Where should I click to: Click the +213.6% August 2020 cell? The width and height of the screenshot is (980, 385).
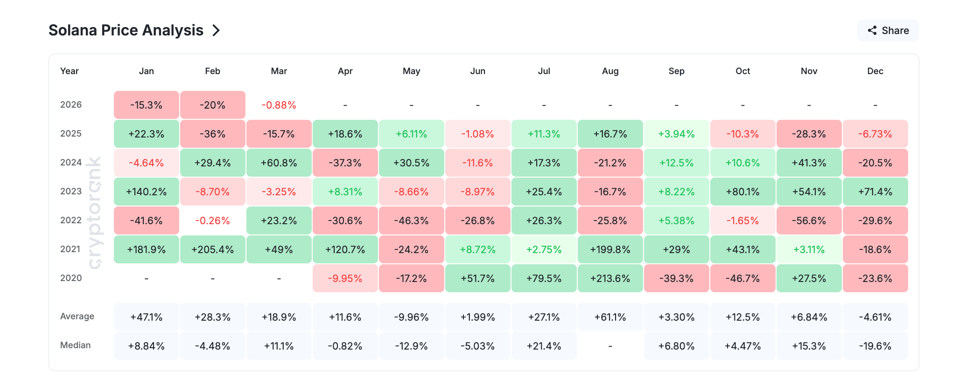pyautogui.click(x=610, y=278)
